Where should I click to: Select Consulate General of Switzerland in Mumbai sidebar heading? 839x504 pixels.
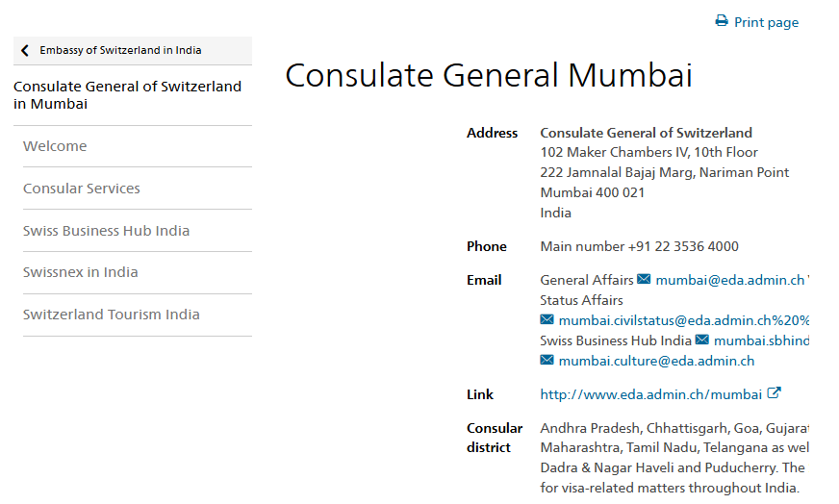pos(127,95)
